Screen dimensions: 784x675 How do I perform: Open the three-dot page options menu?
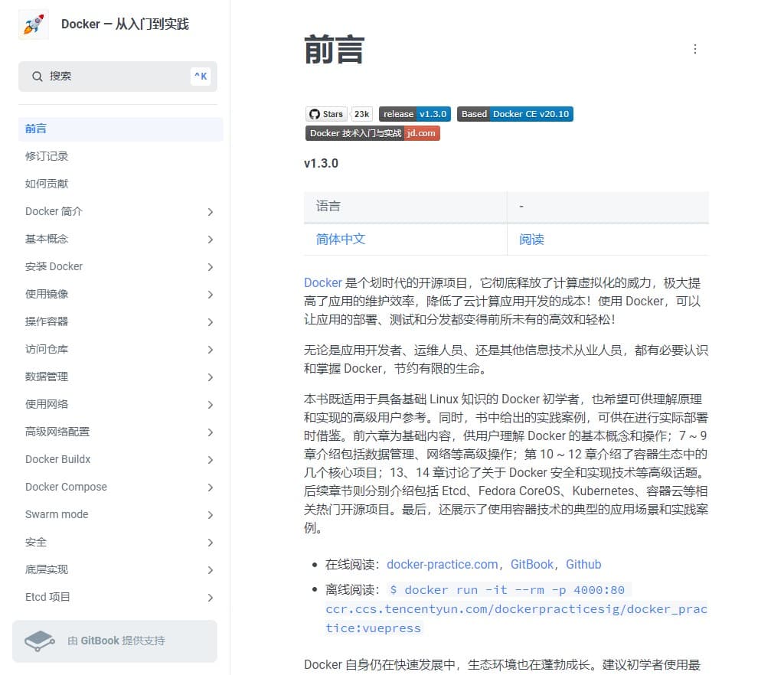pyautogui.click(x=694, y=49)
